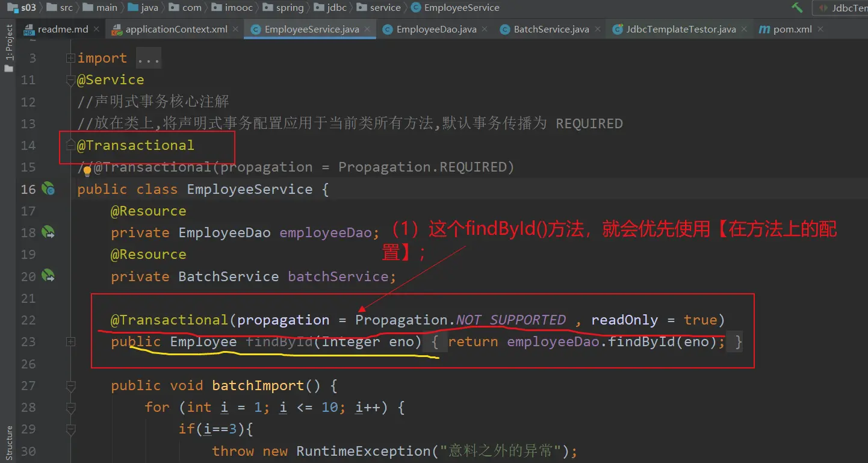This screenshot has height=463, width=868.
Task: Open the BatchService.java tab
Action: pos(551,29)
